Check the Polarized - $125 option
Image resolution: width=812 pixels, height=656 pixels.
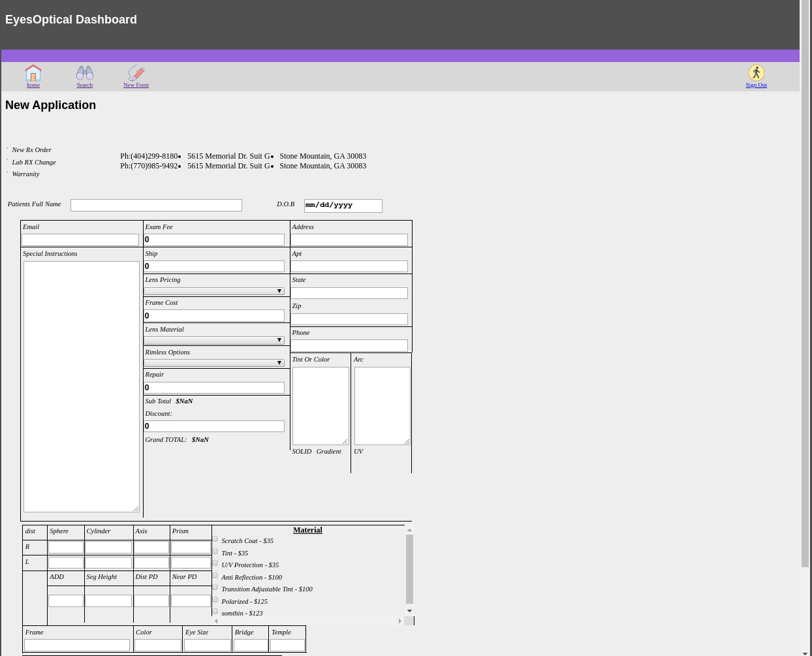pyautogui.click(x=215, y=600)
